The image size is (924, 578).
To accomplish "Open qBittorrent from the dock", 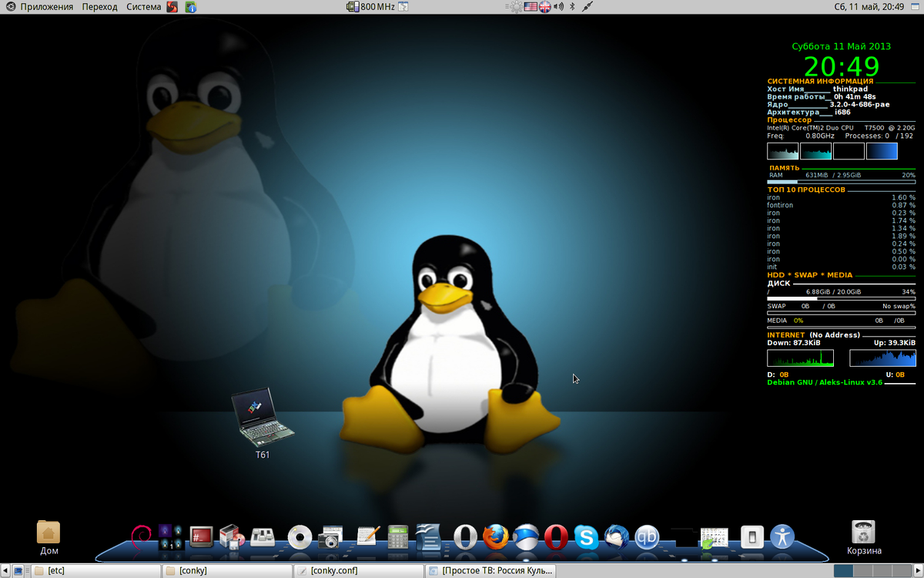I will (x=647, y=536).
